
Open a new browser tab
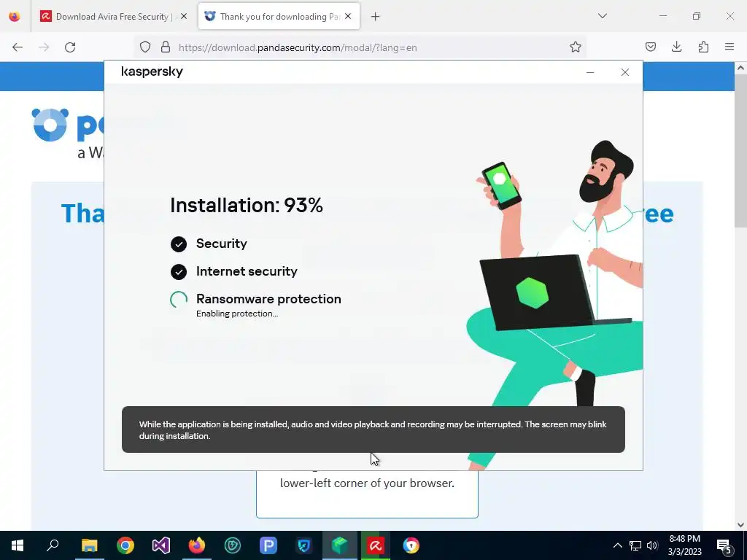coord(376,17)
